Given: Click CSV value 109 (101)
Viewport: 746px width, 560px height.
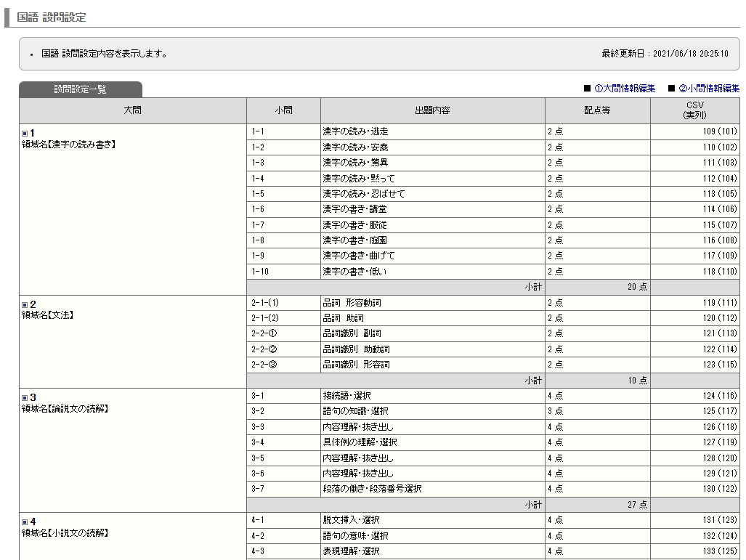Looking at the screenshot, I should pyautogui.click(x=720, y=131).
